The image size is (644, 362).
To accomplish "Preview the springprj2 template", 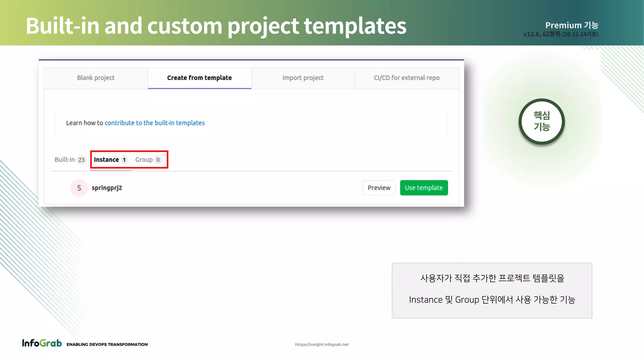I will [379, 188].
